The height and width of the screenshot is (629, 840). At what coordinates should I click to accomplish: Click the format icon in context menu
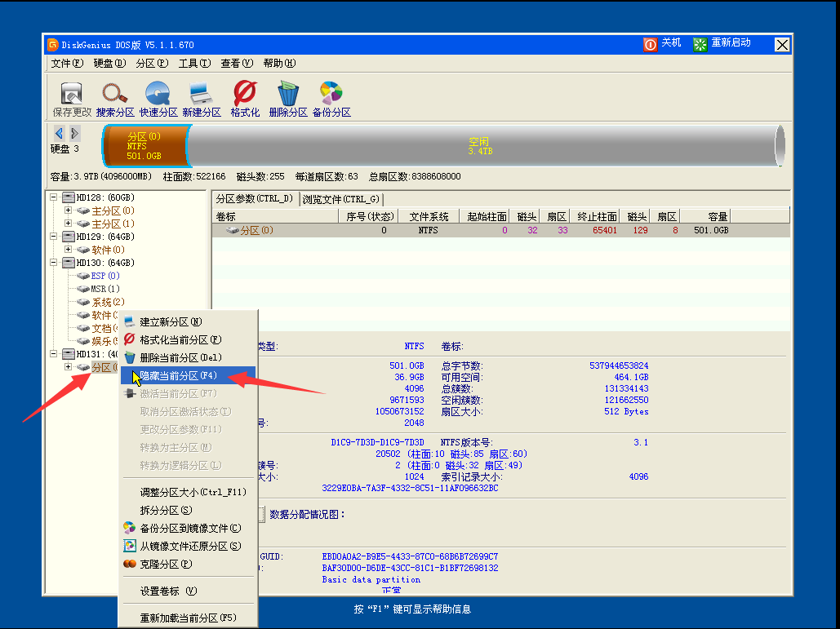point(129,339)
